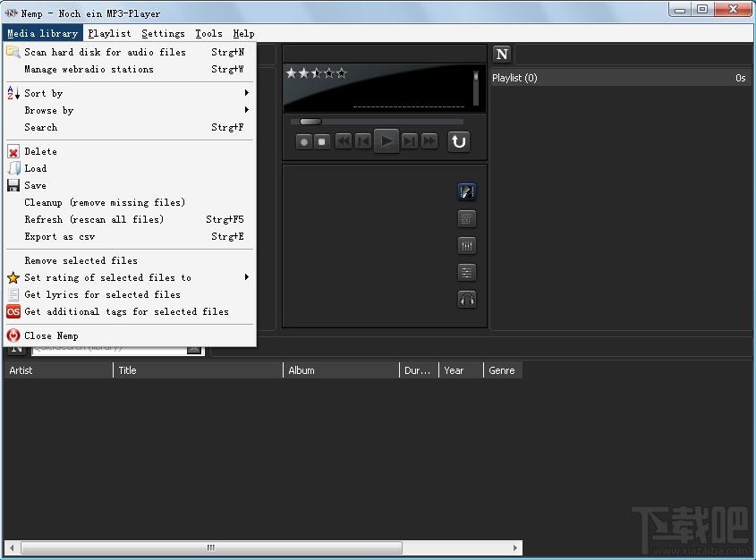The height and width of the screenshot is (560, 756).
Task: Go to the previous track
Action: tap(362, 141)
